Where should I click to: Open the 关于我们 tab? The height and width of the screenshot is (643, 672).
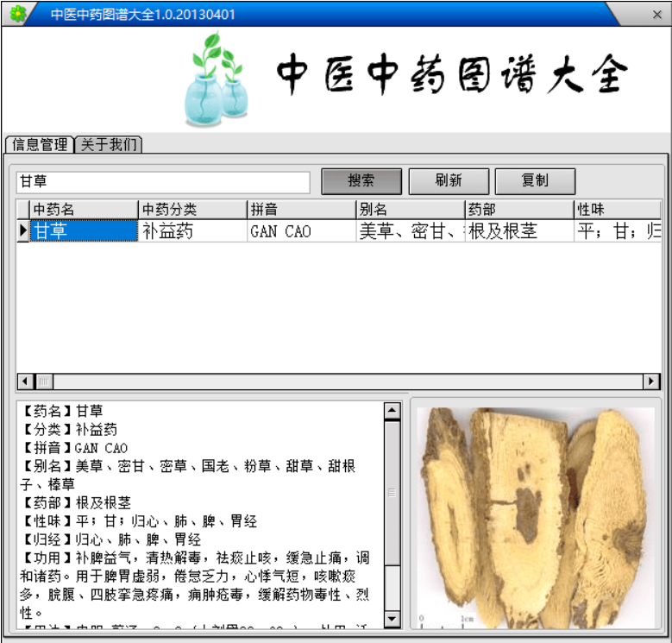[x=109, y=144]
